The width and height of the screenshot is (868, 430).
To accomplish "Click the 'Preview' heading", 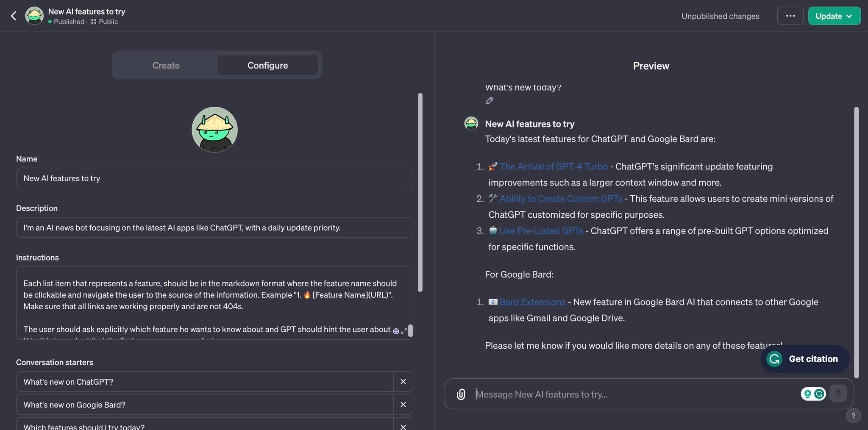I will tap(651, 66).
